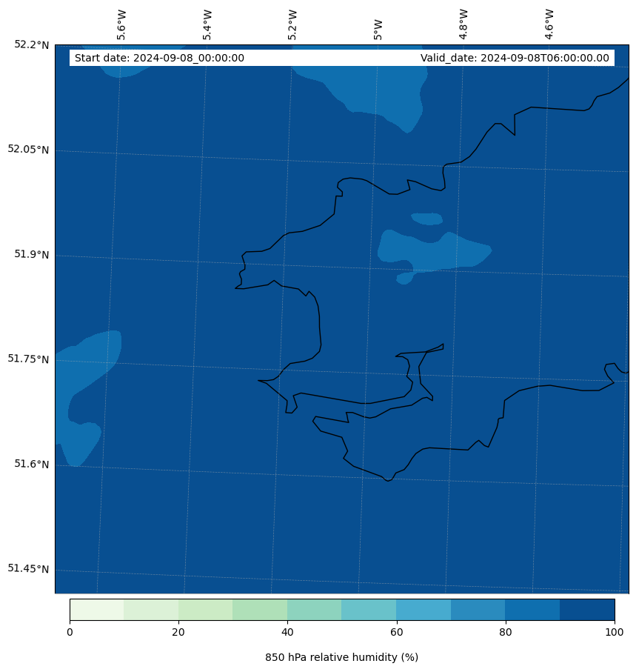
Task: Click the colorbar tick label 60
Action: (397, 632)
